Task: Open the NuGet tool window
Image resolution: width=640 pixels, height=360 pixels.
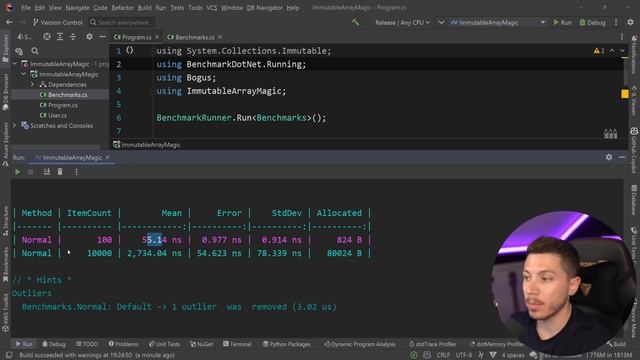Action: (x=202, y=344)
